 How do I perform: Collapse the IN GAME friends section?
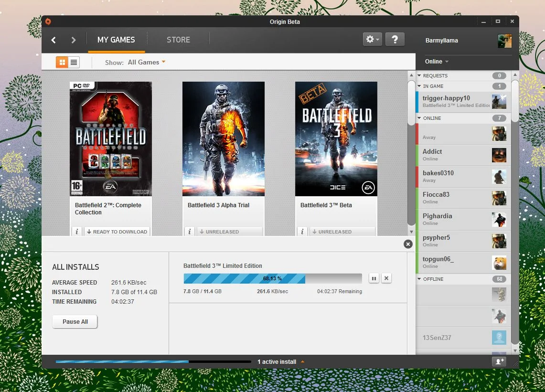[419, 86]
